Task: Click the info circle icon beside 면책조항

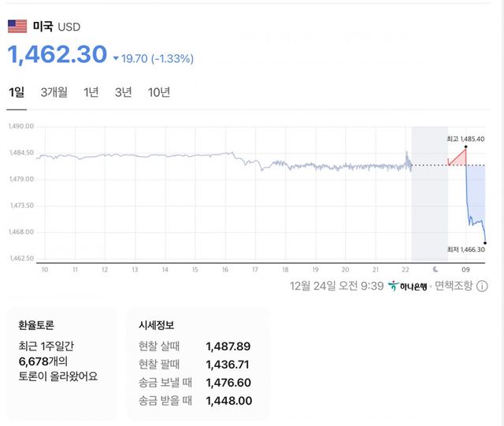Action: (482, 286)
